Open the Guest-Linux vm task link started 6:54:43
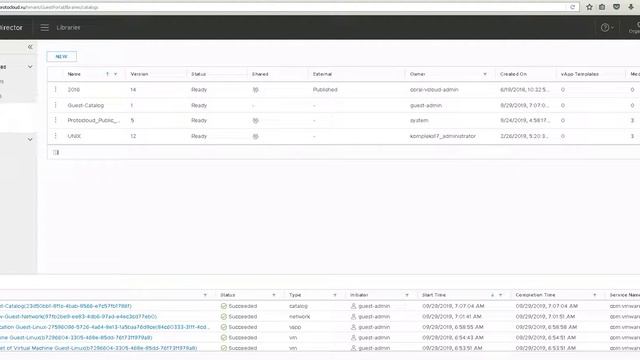The image size is (640, 360). [x=76, y=338]
